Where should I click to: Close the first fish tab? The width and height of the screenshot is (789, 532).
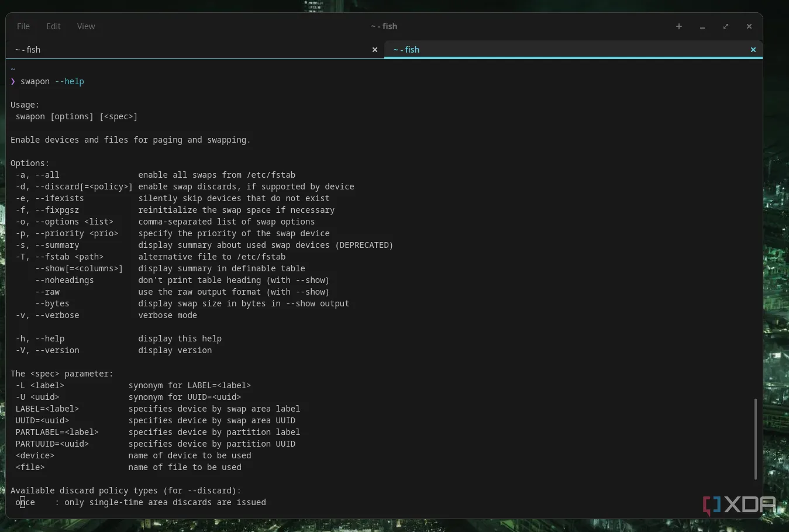375,50
